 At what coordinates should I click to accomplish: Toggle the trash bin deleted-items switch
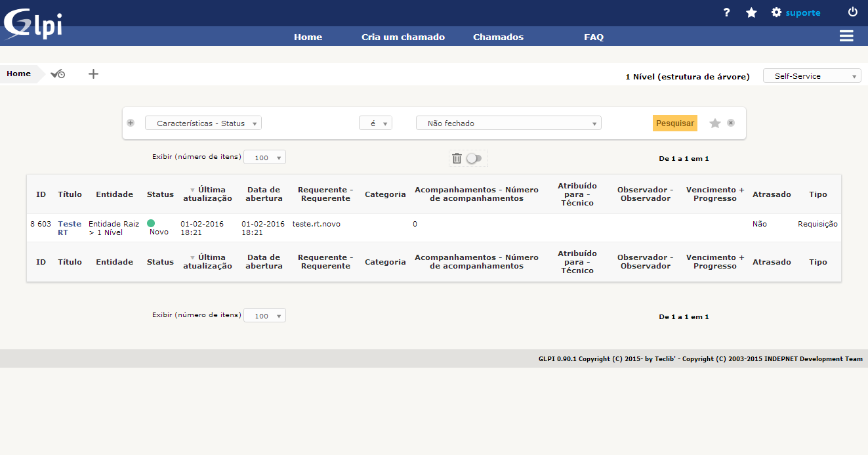point(473,158)
